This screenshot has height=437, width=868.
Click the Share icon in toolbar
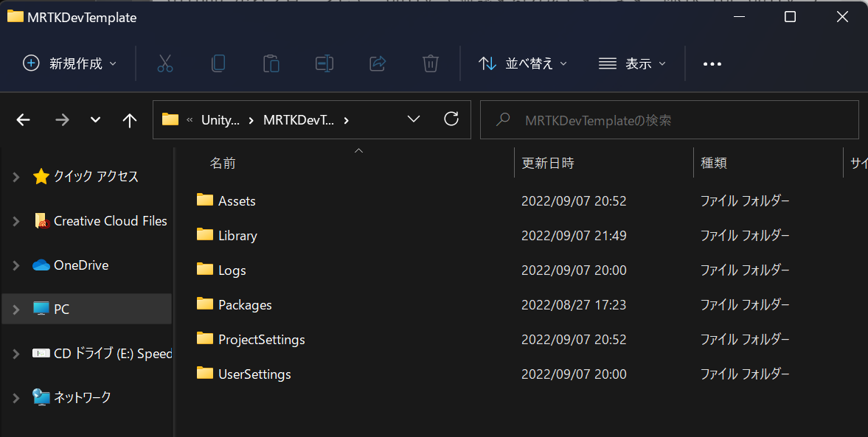378,63
